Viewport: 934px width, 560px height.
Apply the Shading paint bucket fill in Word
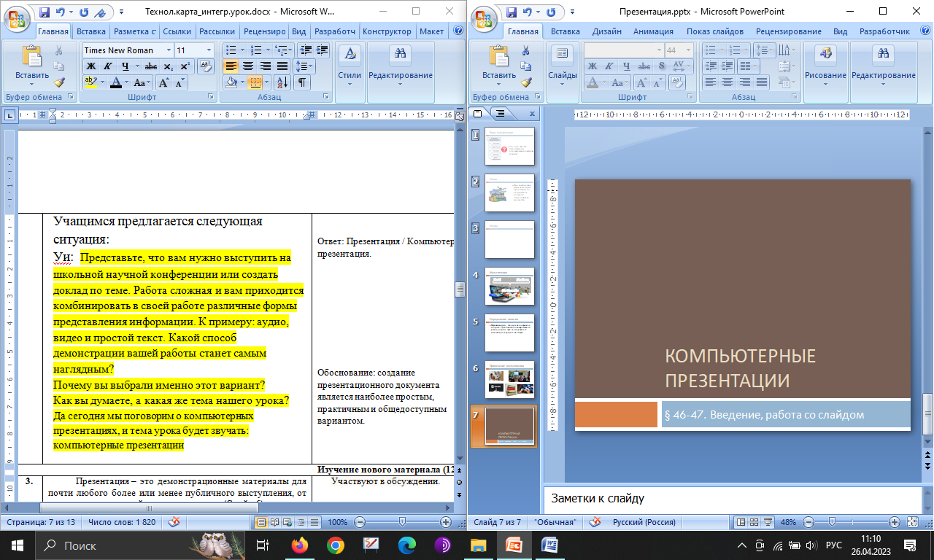[231, 82]
